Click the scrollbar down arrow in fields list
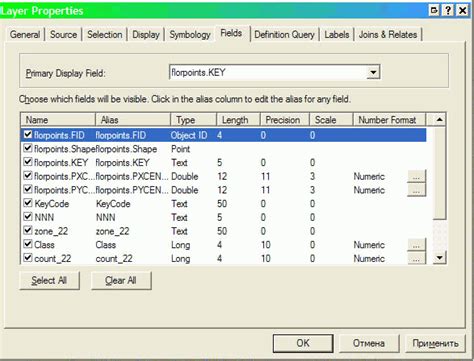Screen dimensions: 474x361 (440, 258)
